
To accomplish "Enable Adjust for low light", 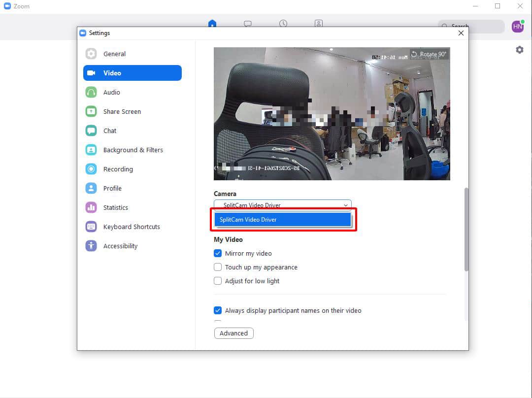I will (218, 281).
